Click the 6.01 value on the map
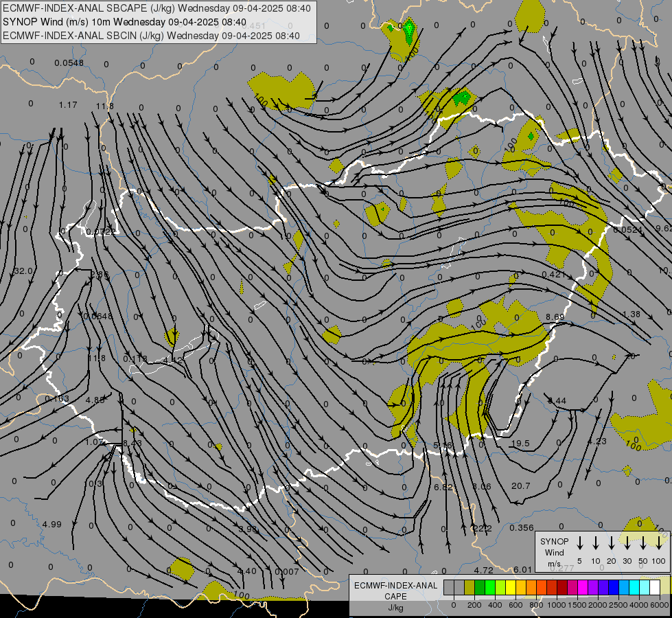672x618 pixels. point(522,569)
